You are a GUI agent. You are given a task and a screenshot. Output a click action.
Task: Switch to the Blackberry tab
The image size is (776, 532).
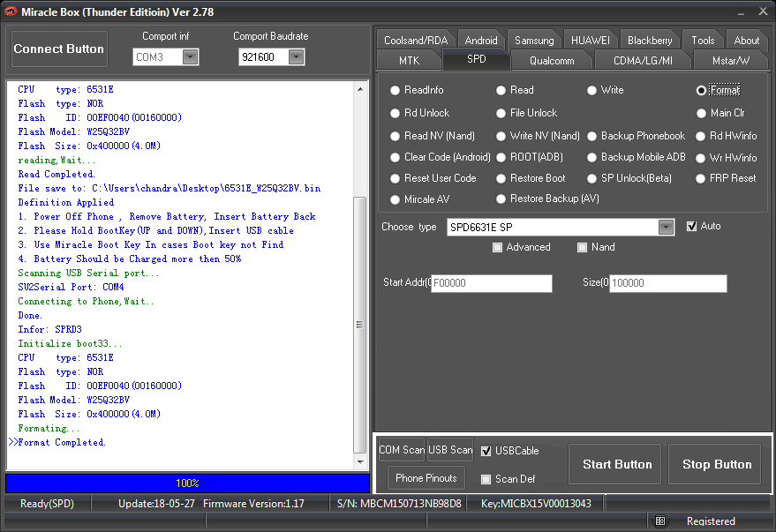pos(650,40)
